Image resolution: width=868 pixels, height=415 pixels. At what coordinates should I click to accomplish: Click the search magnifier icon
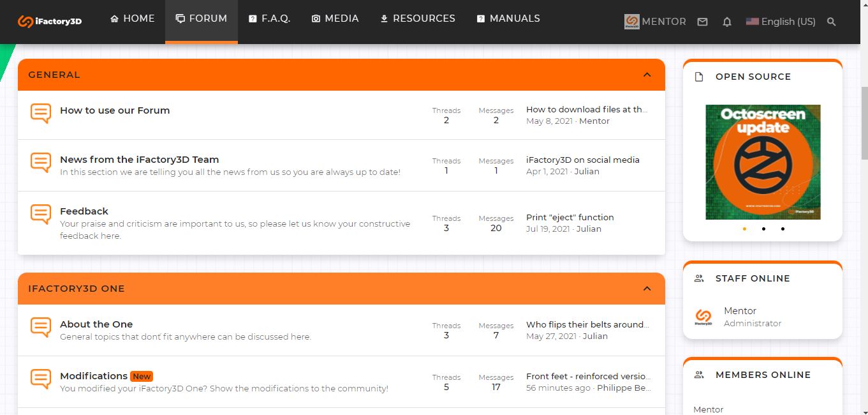point(831,22)
